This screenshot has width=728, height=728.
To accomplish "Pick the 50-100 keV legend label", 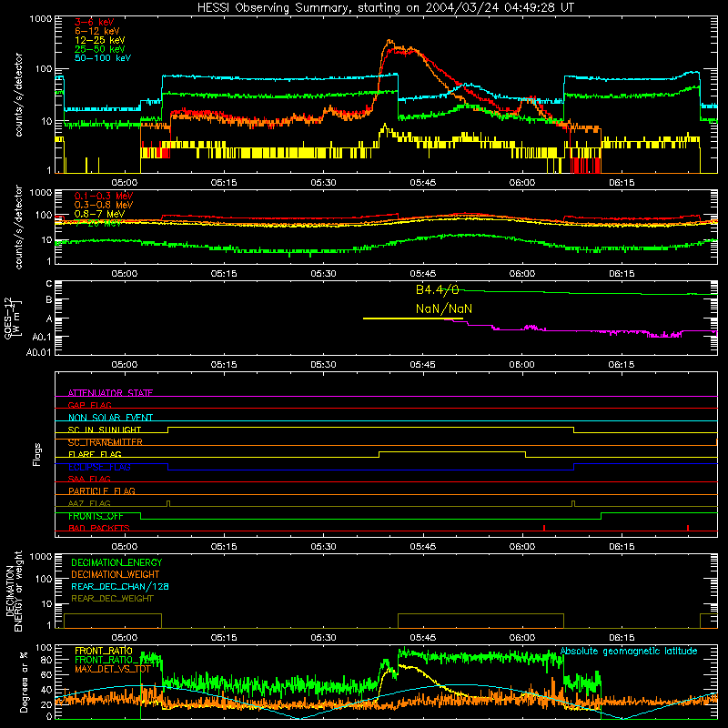I will [x=103, y=58].
